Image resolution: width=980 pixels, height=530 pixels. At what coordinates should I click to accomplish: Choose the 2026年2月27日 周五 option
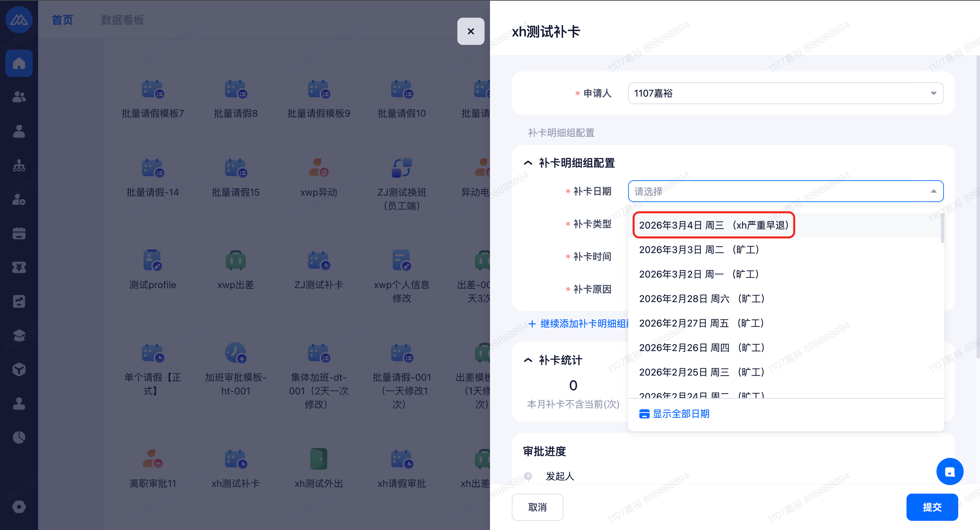(701, 323)
